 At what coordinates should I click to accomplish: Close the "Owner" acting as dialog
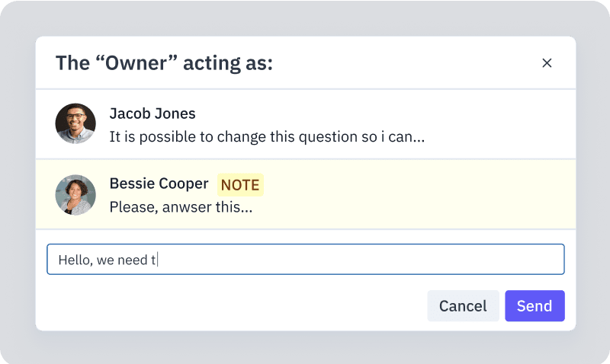tap(547, 63)
